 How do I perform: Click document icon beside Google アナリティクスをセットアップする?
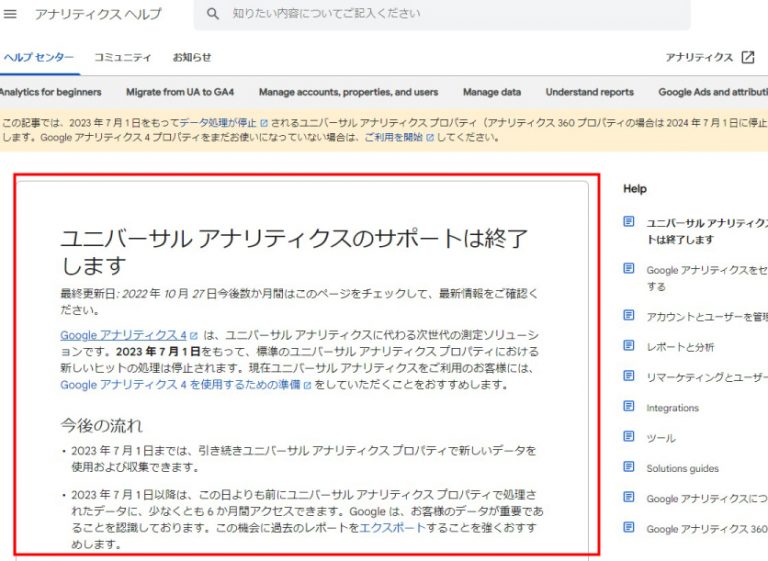click(x=629, y=268)
